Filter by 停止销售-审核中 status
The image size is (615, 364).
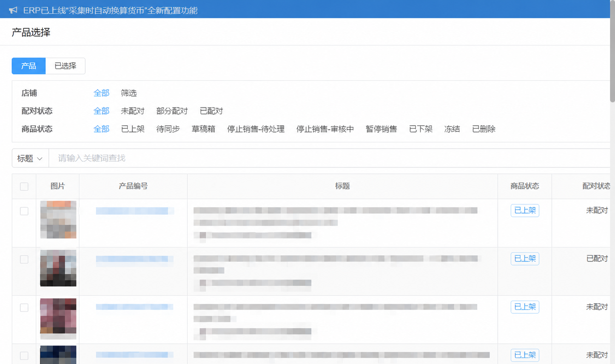coord(325,129)
